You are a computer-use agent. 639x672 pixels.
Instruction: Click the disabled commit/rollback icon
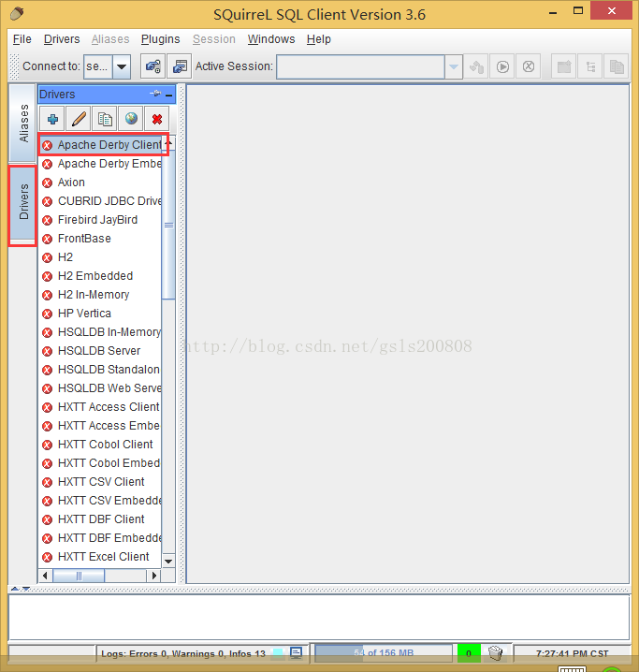coord(476,66)
